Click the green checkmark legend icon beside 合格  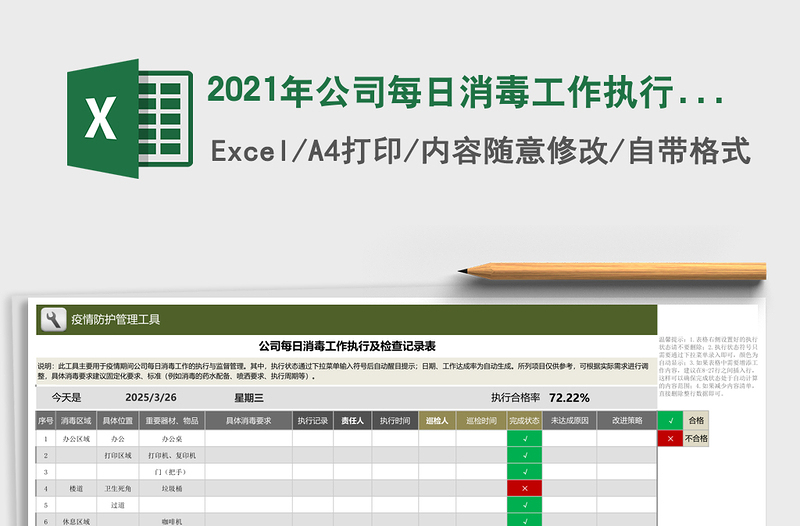[669, 421]
